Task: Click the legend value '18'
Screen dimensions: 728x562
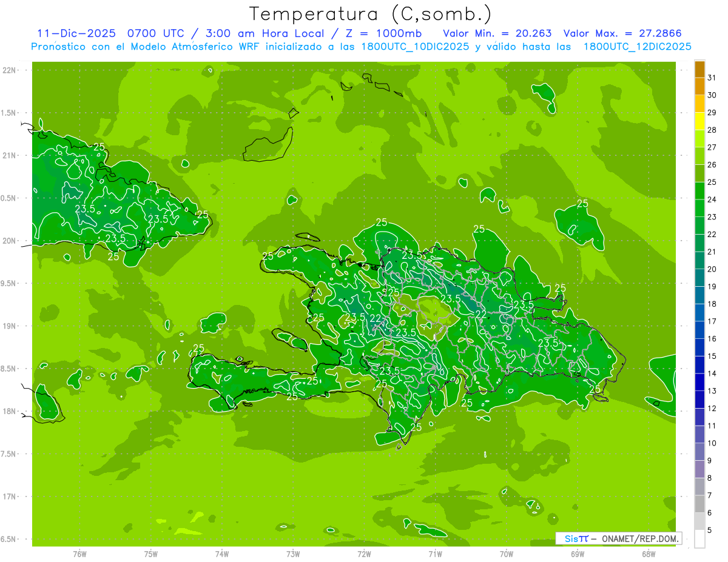Action: [x=712, y=304]
